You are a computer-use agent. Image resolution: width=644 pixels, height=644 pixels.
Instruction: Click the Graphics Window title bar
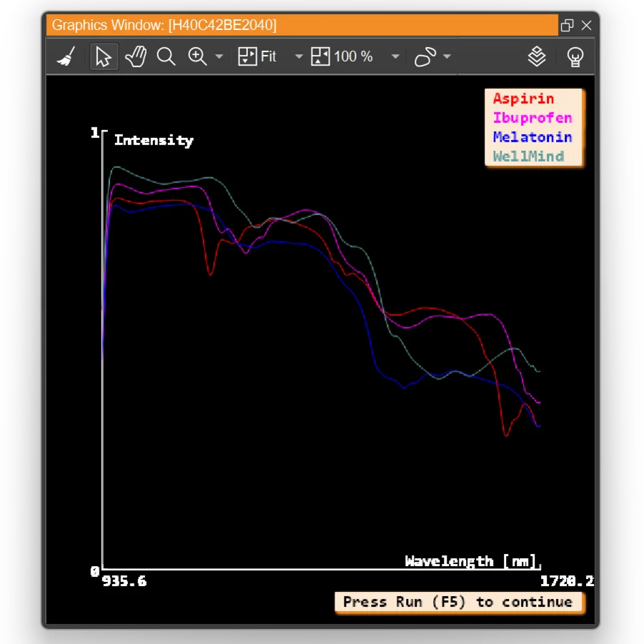pyautogui.click(x=302, y=25)
